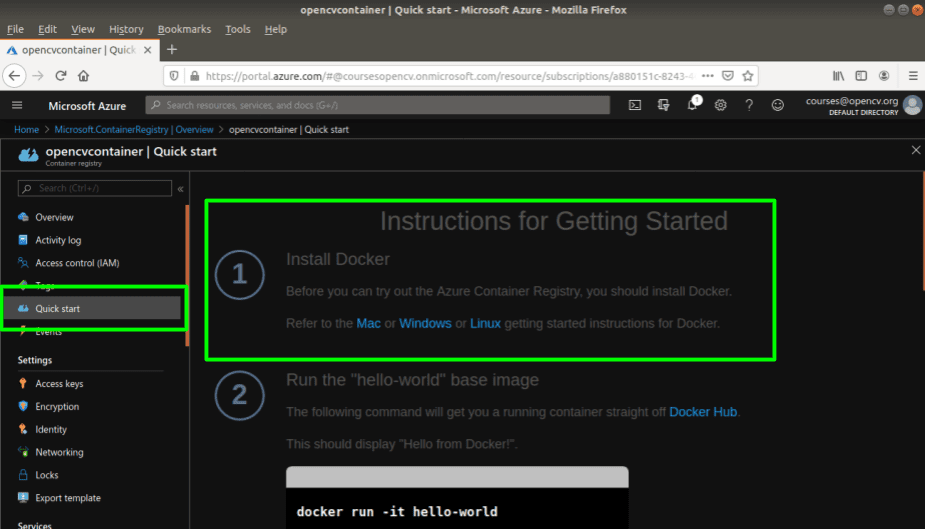Open the account avatar menu
The width and height of the screenshot is (925, 529).
coord(912,105)
